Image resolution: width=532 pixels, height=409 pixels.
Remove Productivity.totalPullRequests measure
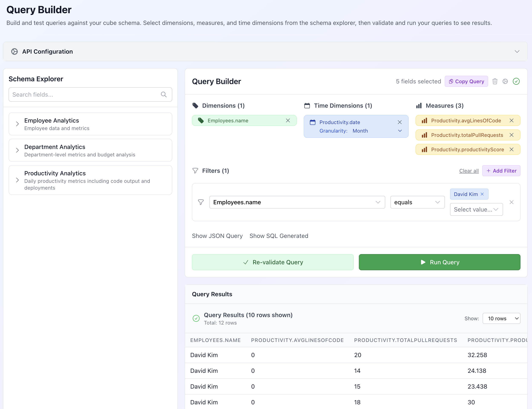(512, 135)
